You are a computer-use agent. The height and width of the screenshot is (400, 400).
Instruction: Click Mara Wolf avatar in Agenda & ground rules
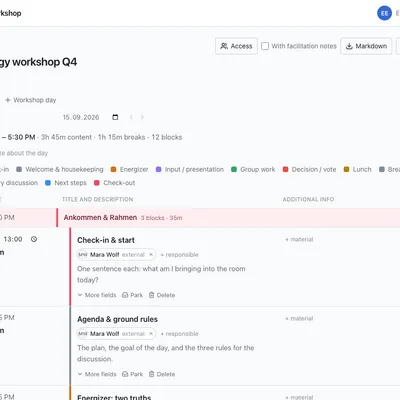[83, 334]
